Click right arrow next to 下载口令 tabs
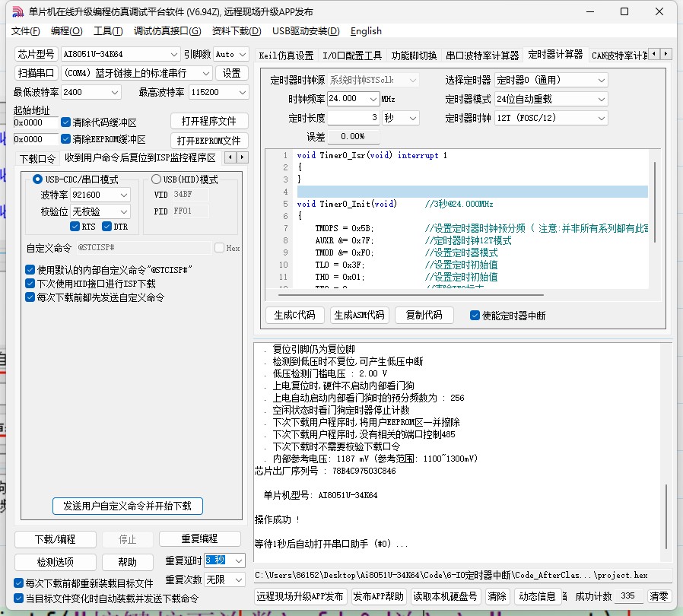 click(x=242, y=157)
